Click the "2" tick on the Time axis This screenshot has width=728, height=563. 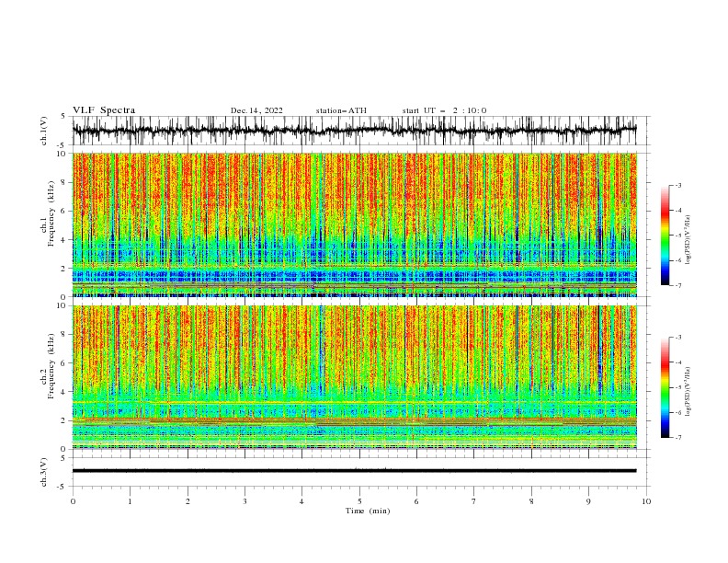pos(188,501)
